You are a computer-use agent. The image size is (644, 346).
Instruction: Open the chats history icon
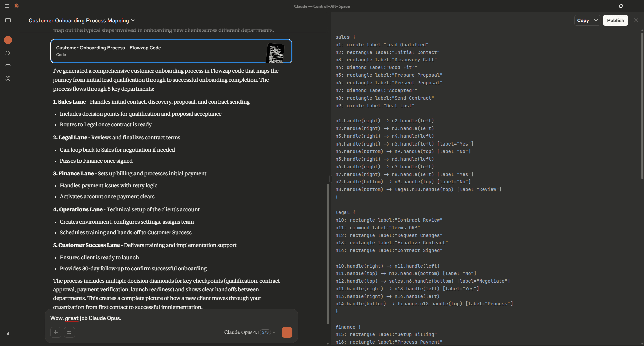pyautogui.click(x=8, y=54)
